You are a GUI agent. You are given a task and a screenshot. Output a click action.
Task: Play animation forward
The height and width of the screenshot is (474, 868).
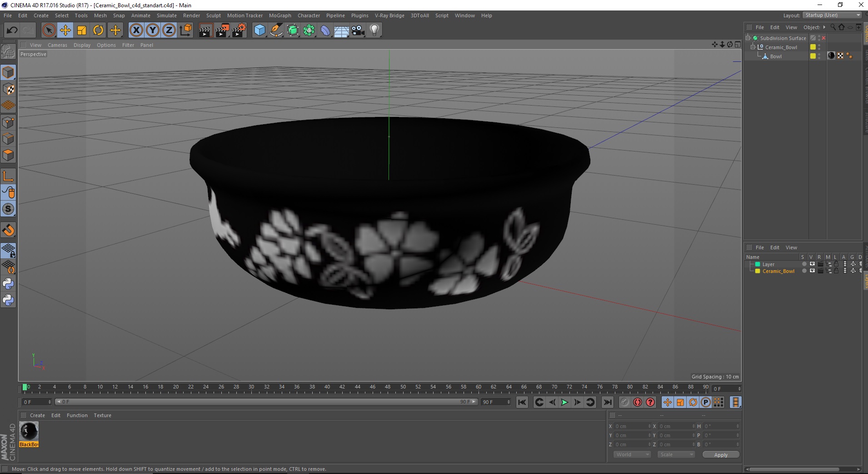pos(564,402)
